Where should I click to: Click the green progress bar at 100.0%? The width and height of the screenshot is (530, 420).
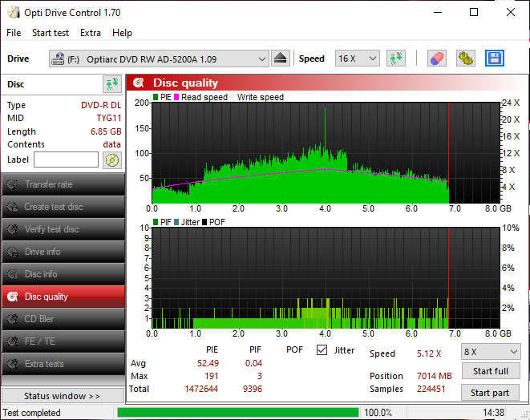click(238, 413)
